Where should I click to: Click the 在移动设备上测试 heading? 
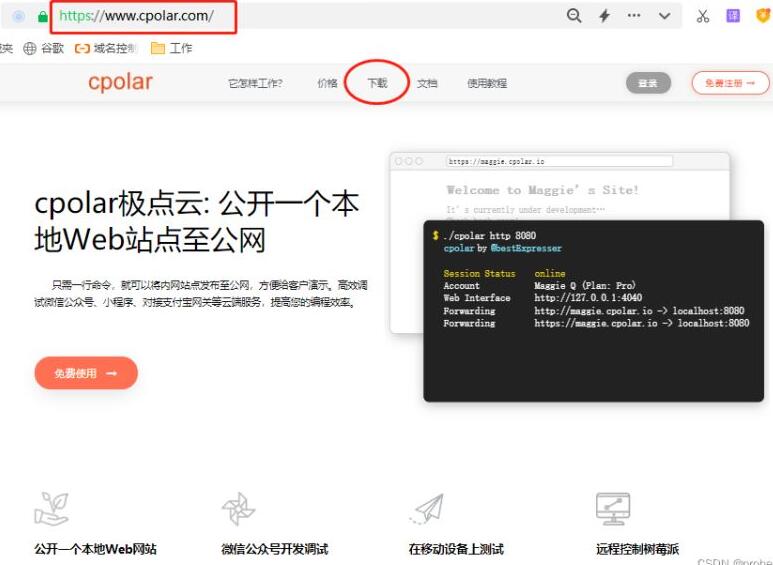tap(456, 549)
